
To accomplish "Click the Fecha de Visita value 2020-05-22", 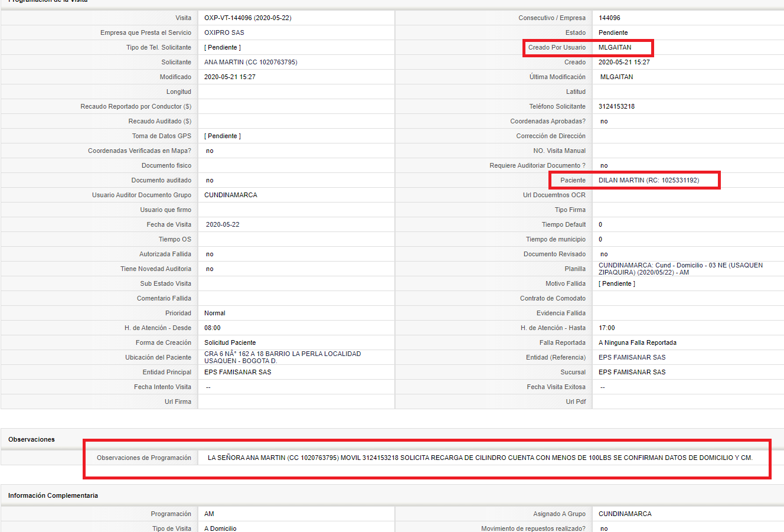I will click(223, 224).
